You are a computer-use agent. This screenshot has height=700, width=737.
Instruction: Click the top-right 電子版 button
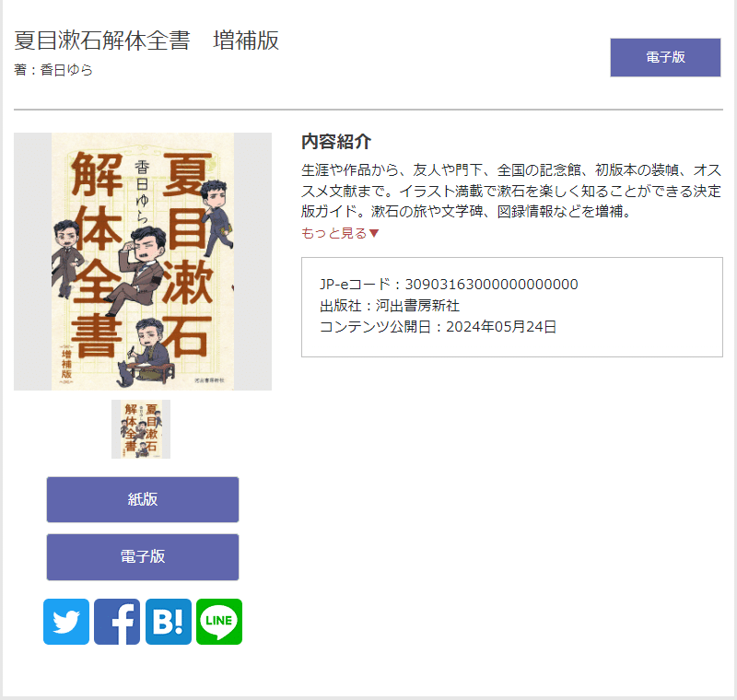point(665,57)
